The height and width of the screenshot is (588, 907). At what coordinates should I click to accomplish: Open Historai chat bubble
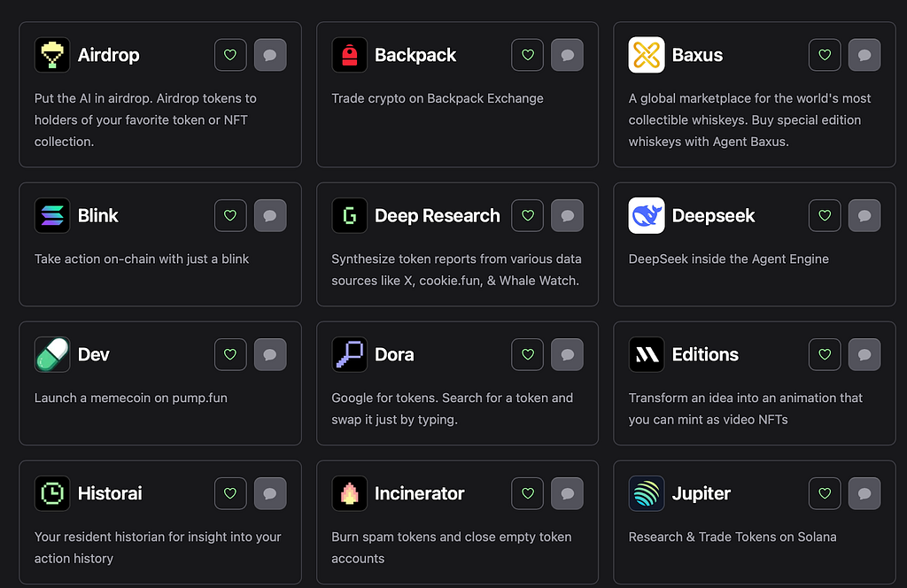click(x=270, y=493)
